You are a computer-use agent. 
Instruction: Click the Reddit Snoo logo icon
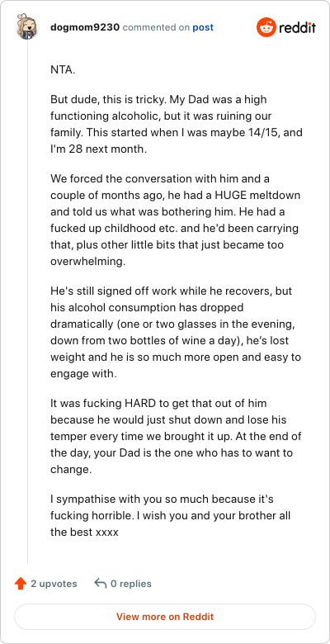tap(266, 27)
